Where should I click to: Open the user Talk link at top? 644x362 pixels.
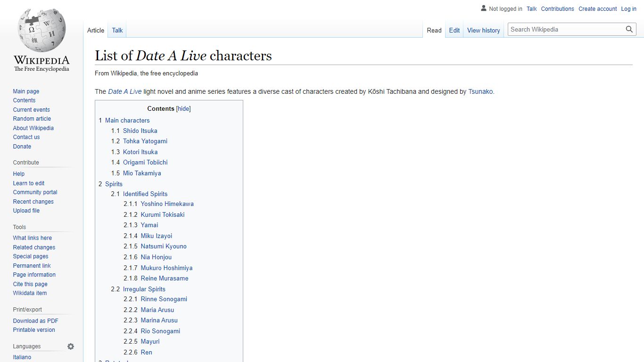tap(532, 9)
